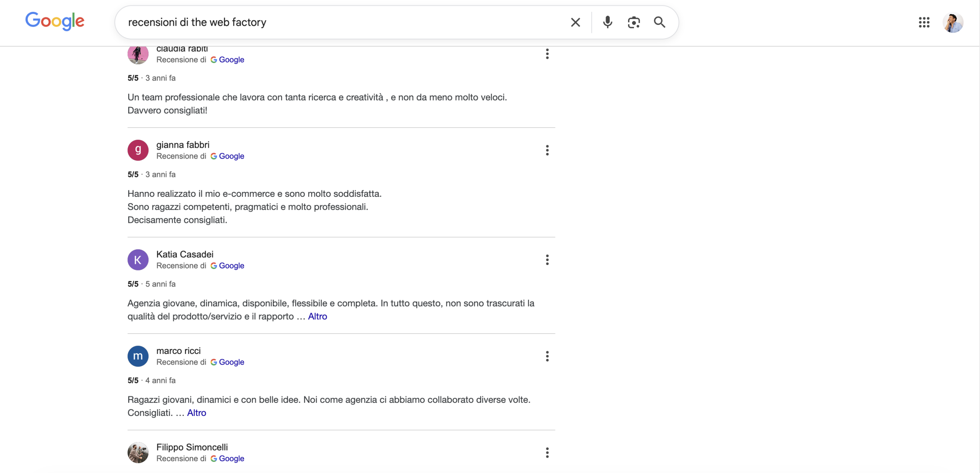980x473 pixels.
Task: Expand marco ricci review with Altro
Action: 196,413
